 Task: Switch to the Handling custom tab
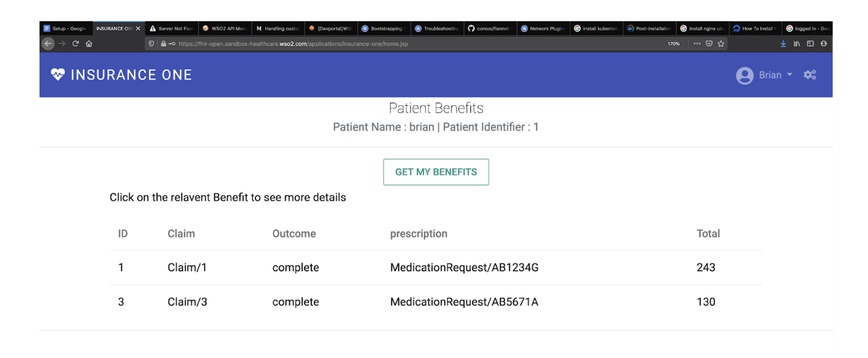tap(278, 29)
